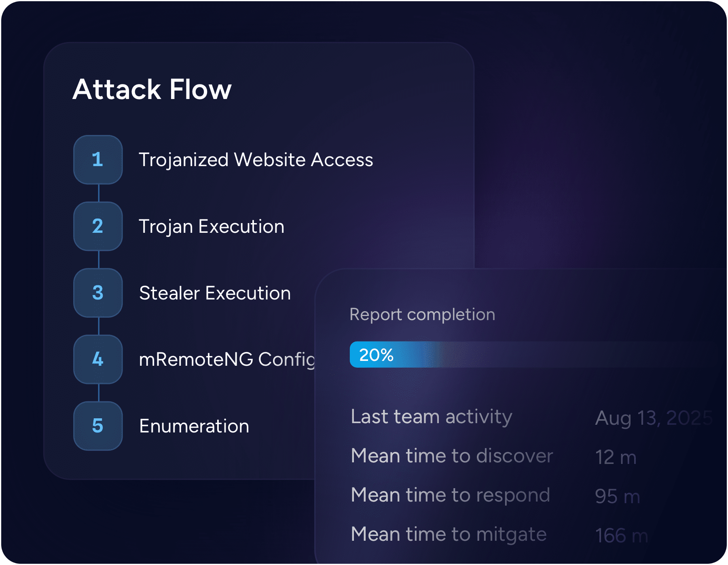Image resolution: width=728 pixels, height=565 pixels.
Task: Select the Aug 13, 2025 activity date
Action: (x=654, y=416)
